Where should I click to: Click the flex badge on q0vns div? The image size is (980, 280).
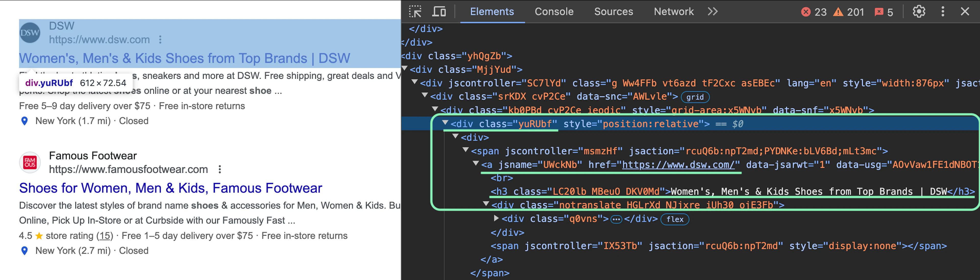[x=675, y=220]
